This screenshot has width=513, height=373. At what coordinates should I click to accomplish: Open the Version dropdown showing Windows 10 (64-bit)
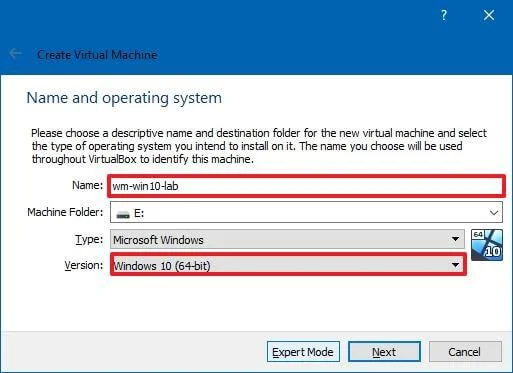pyautogui.click(x=288, y=265)
